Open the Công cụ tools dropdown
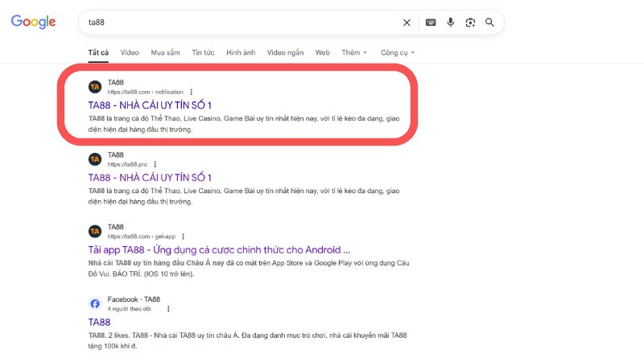644x362 pixels. (x=397, y=52)
